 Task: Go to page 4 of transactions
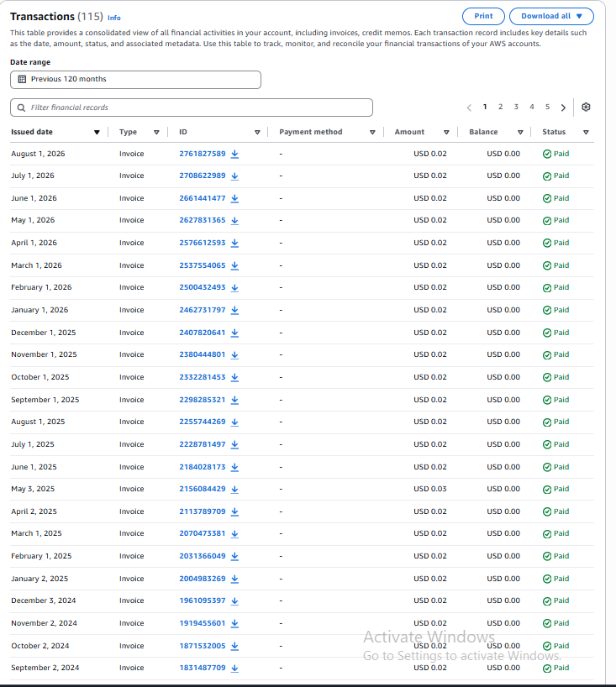coord(532,107)
